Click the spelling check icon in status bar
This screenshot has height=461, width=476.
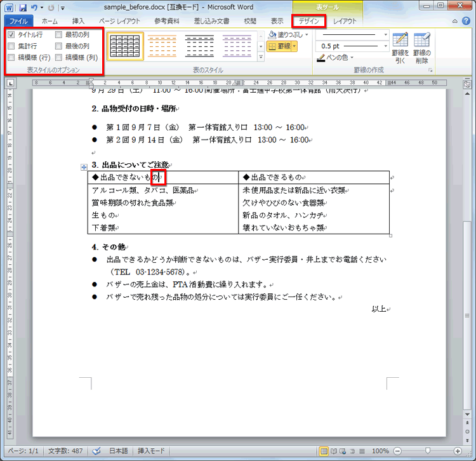[96, 451]
